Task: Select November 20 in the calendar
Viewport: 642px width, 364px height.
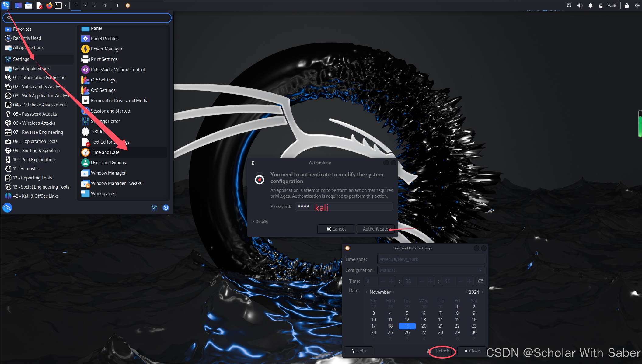Action: point(424,326)
